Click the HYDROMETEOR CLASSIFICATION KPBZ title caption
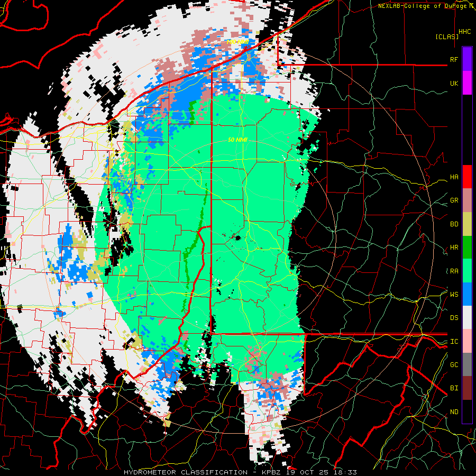This screenshot has height=476, width=476. tap(240, 472)
